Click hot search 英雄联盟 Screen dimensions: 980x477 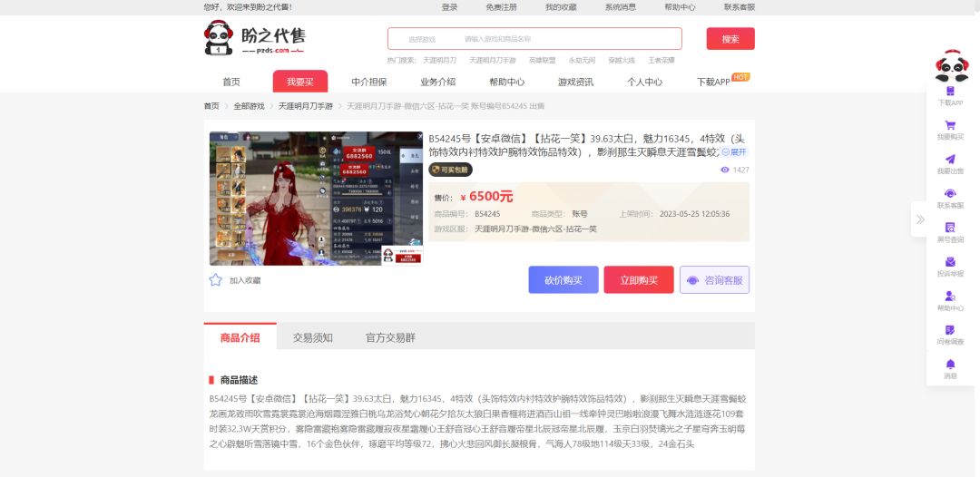click(x=543, y=61)
